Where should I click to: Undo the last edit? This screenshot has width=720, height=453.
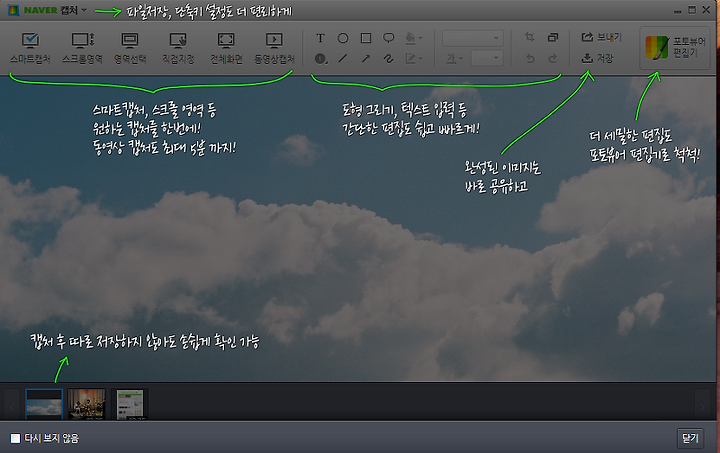pos(530,59)
